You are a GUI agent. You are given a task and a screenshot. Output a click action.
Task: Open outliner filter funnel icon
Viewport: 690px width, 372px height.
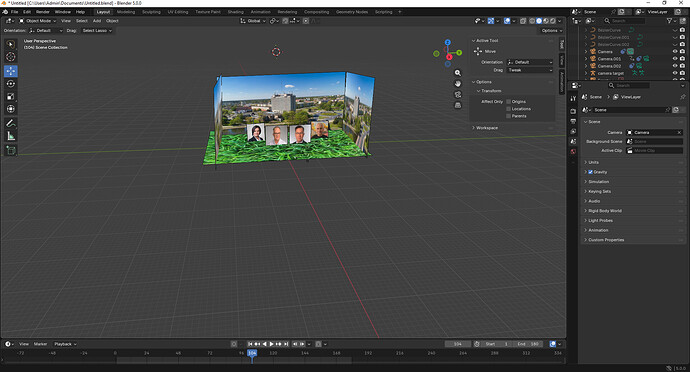[x=669, y=21]
